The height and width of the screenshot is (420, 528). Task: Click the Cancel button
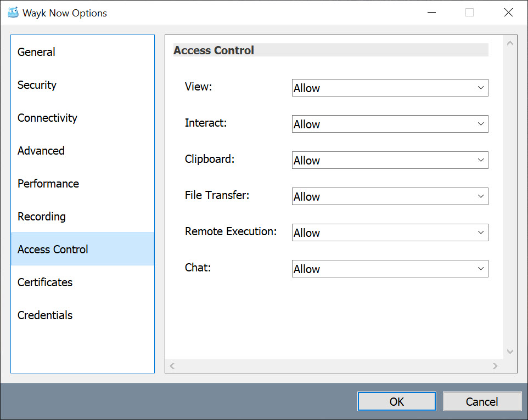pyautogui.click(x=482, y=401)
